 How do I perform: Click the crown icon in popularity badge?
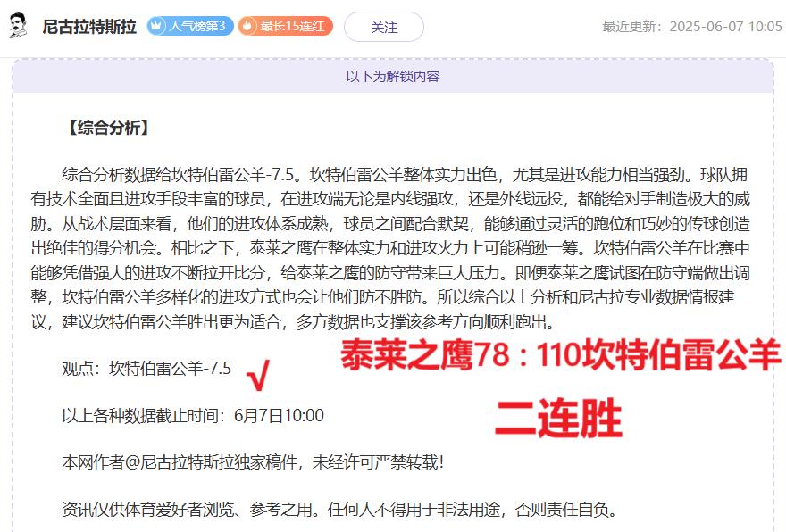[x=157, y=26]
